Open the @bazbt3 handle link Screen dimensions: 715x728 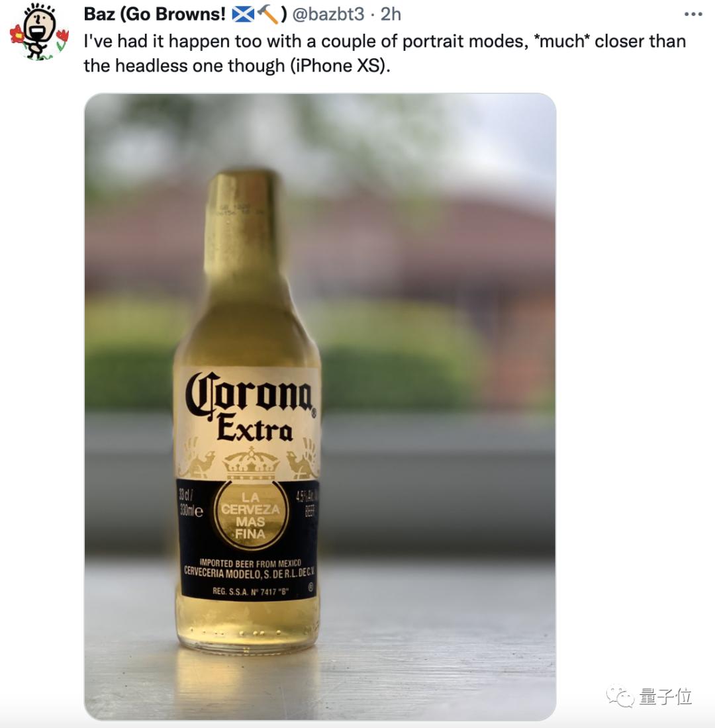coord(328,15)
